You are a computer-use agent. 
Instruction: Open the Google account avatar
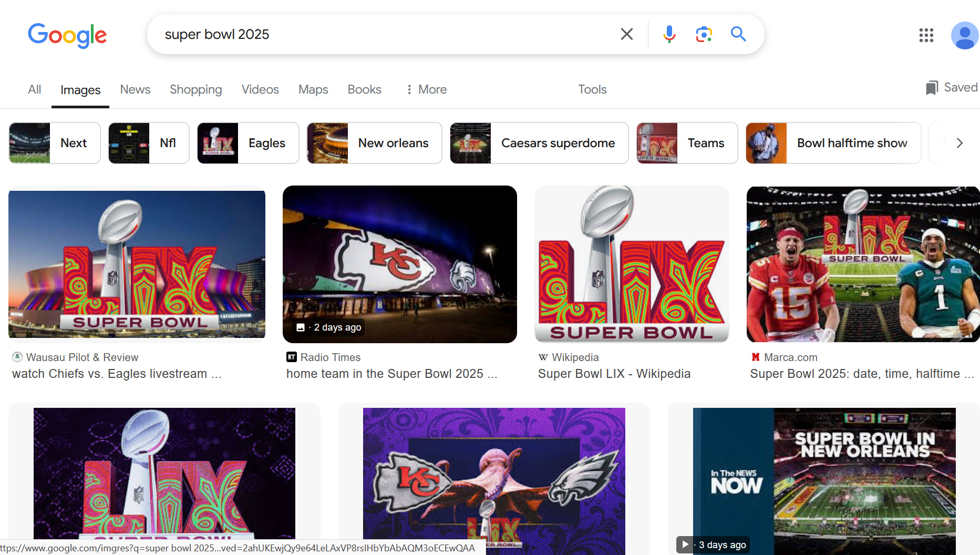point(965,35)
